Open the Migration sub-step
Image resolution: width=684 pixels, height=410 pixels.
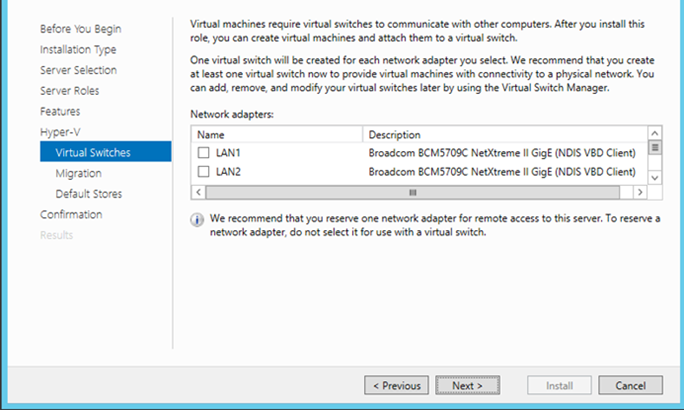click(x=79, y=173)
